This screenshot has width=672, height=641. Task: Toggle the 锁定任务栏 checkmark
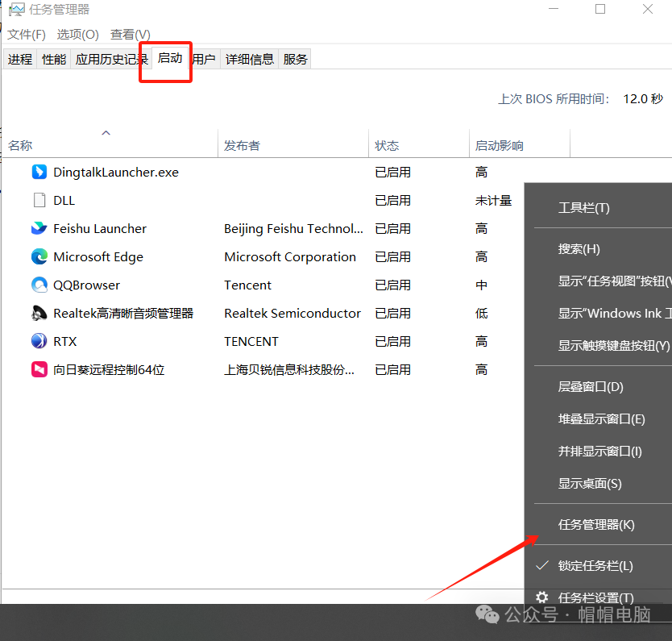(x=542, y=565)
